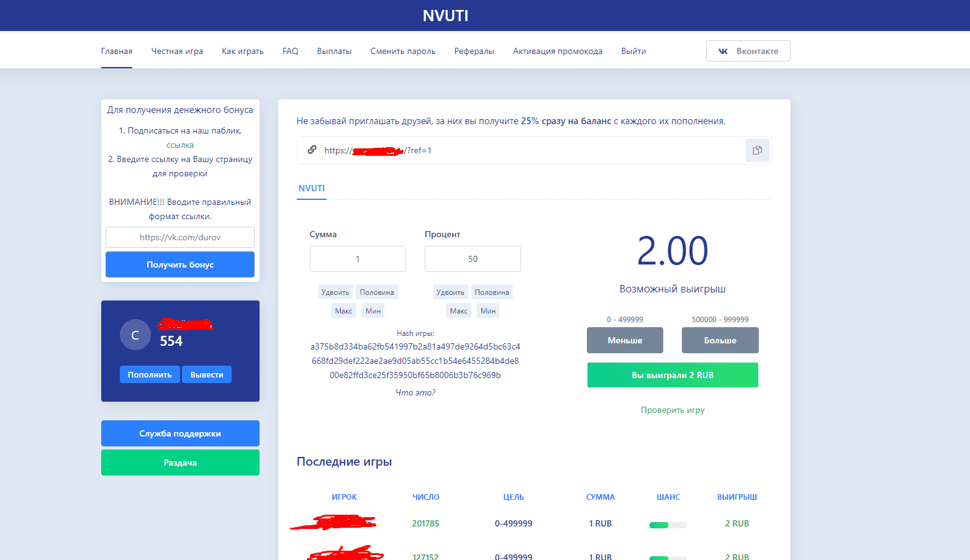Click the Сумма bet amount field
Screen dimensions: 970x560
tap(358, 259)
